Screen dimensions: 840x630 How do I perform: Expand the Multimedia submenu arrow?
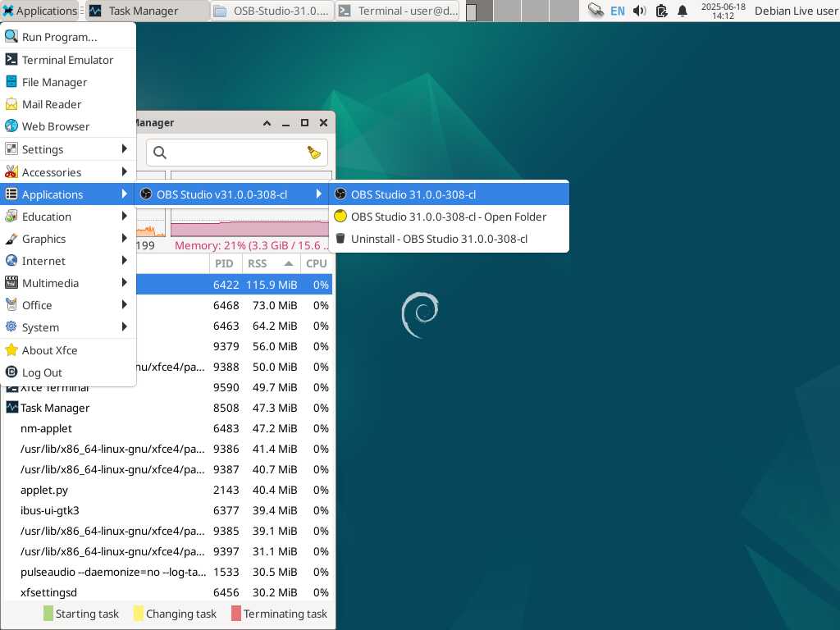pyautogui.click(x=125, y=282)
